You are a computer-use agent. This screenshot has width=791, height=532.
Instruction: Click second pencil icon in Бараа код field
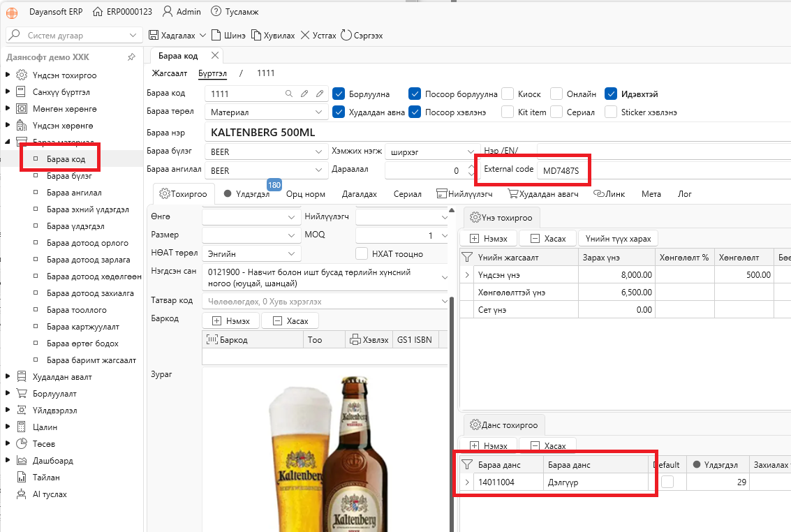coord(320,94)
